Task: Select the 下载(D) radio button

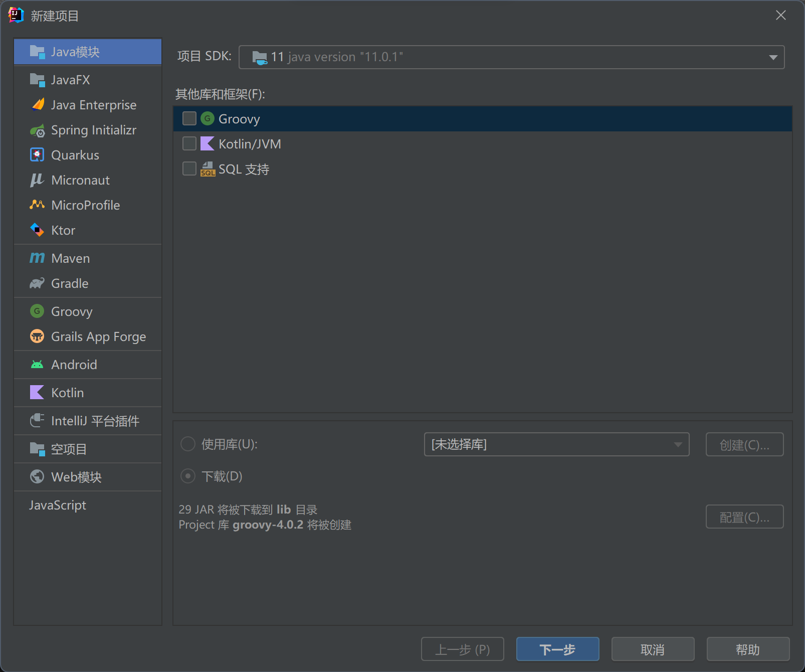Action: click(187, 476)
